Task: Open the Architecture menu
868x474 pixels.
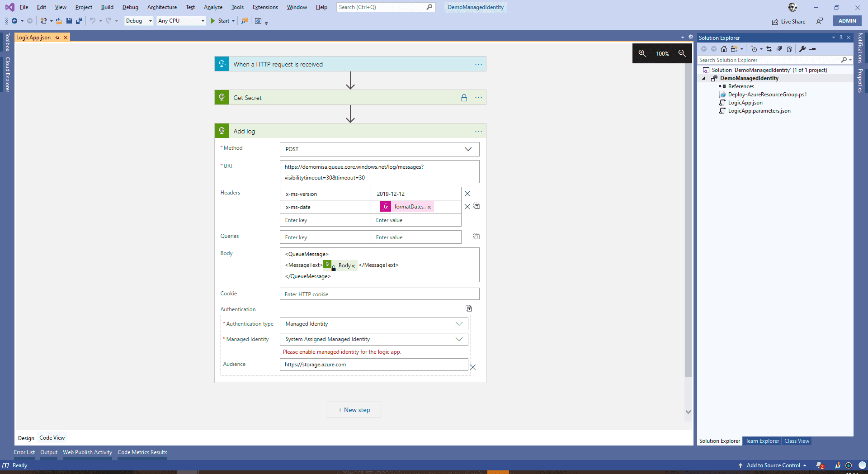Action: click(x=162, y=7)
